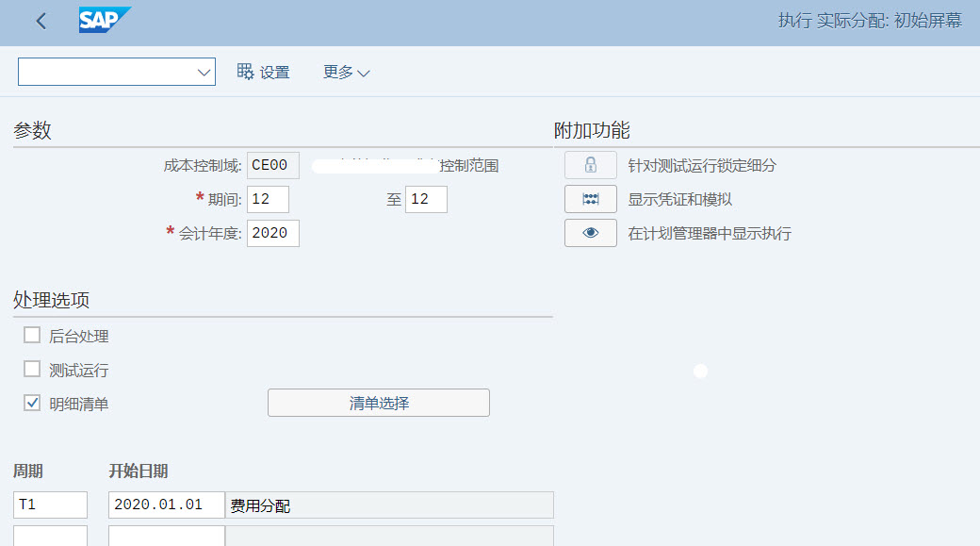Select the 更多 menu entry
This screenshot has width=980, height=546.
tap(344, 72)
